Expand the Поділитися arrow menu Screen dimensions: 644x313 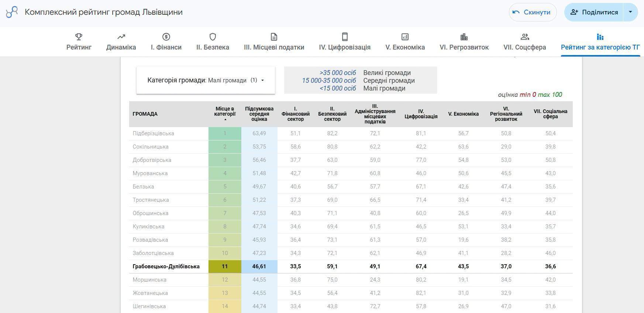tap(630, 12)
